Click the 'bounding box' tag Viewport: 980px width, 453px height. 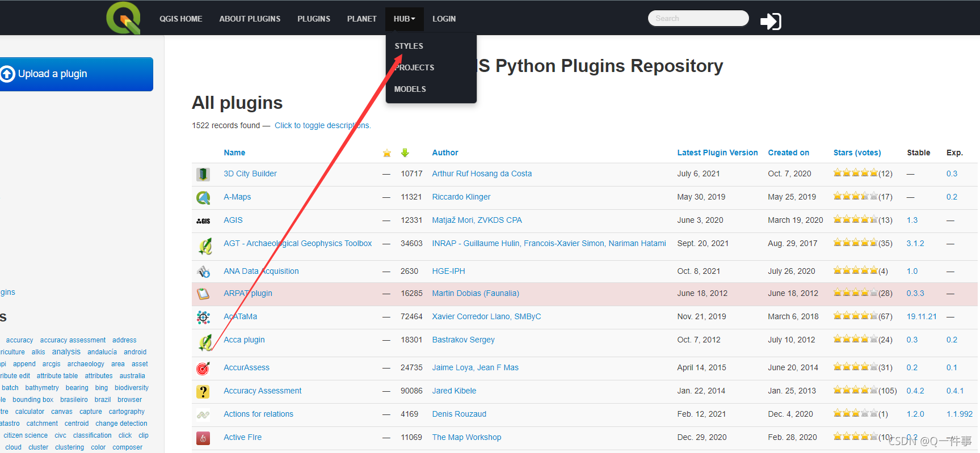point(33,400)
